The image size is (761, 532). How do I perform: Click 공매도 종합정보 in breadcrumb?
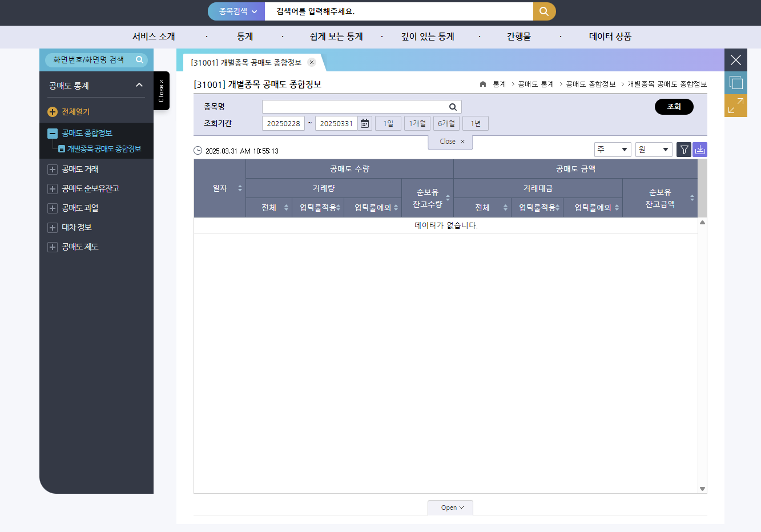coord(591,84)
